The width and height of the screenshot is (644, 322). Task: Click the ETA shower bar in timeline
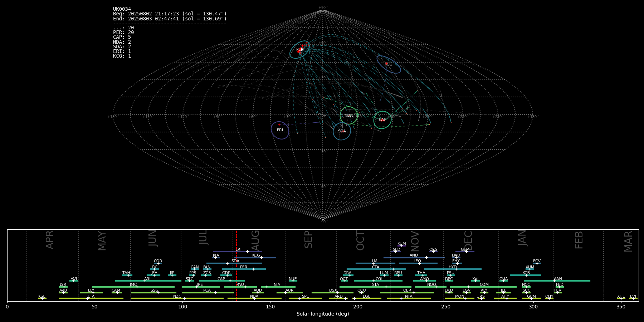point(91,298)
